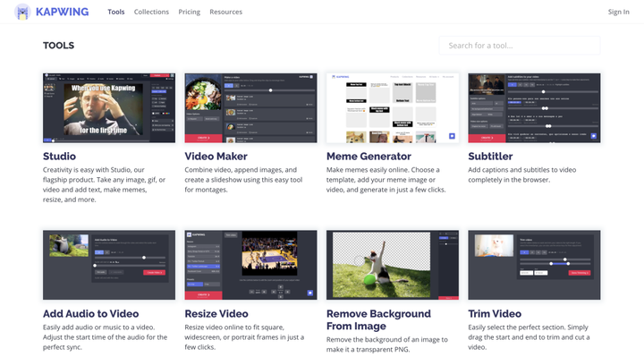Click the Trim Video description text
The image size is (644, 357).
pos(529,337)
